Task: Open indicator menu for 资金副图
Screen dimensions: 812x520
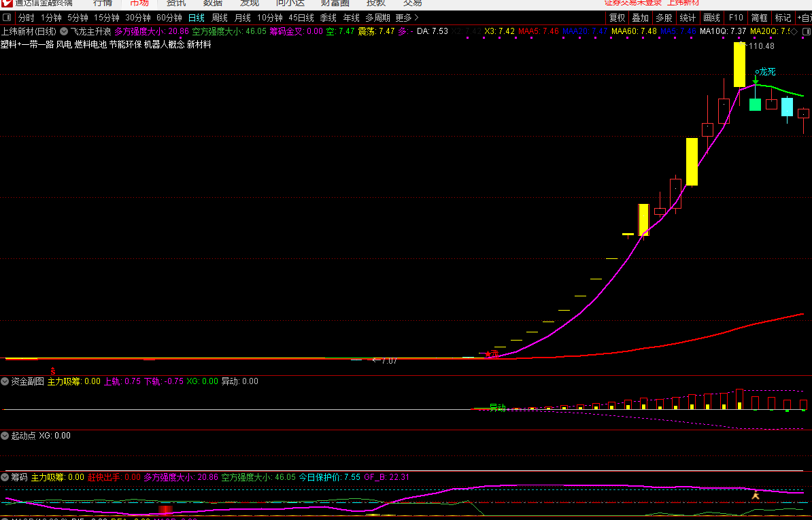Action: point(5,382)
